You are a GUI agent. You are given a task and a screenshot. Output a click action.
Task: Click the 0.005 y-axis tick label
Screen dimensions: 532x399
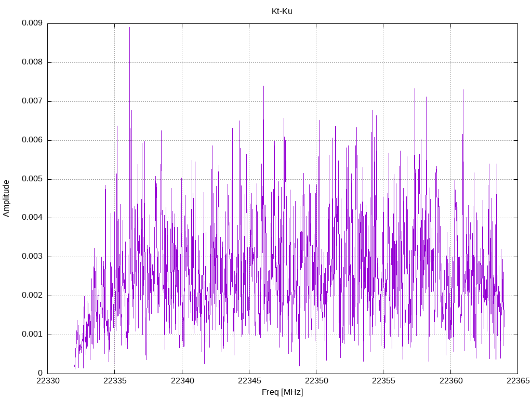coord(32,179)
